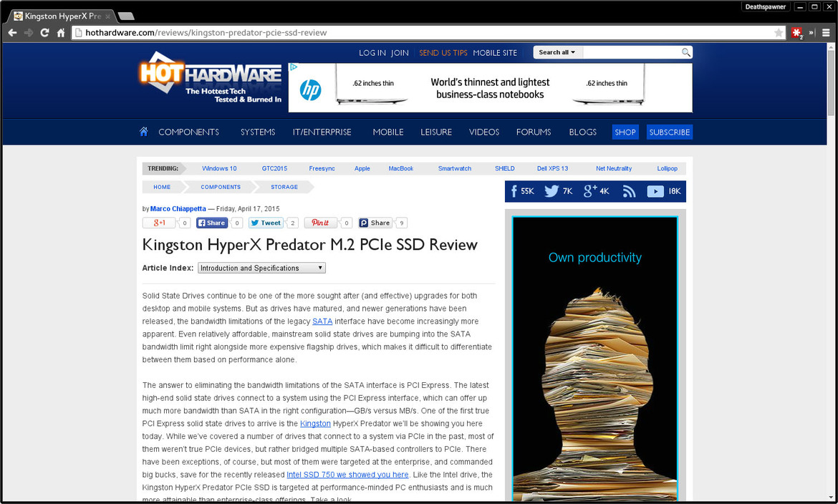Viewport: 838px width, 504px height.
Task: Click the Google +1 share button
Action: click(x=159, y=223)
